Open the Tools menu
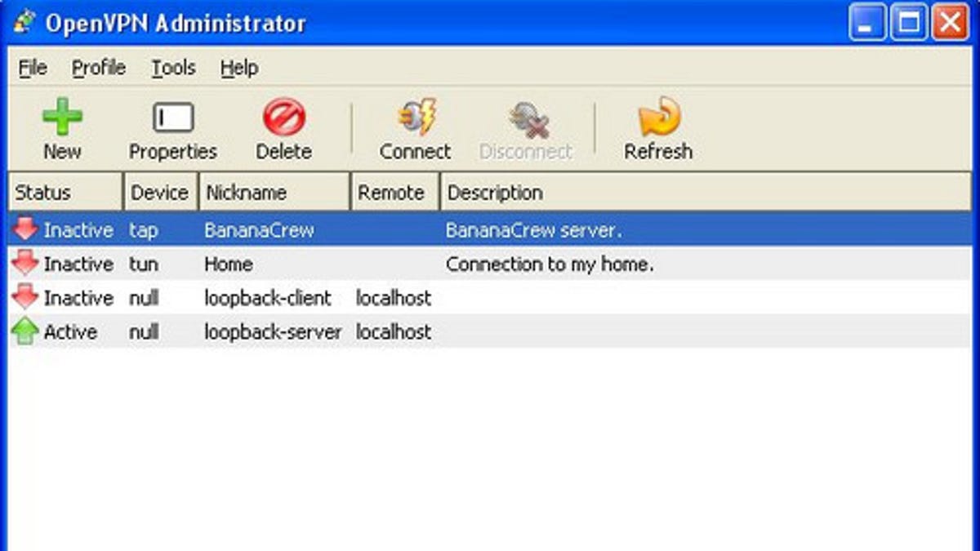The width and height of the screenshot is (980, 551). pyautogui.click(x=173, y=69)
